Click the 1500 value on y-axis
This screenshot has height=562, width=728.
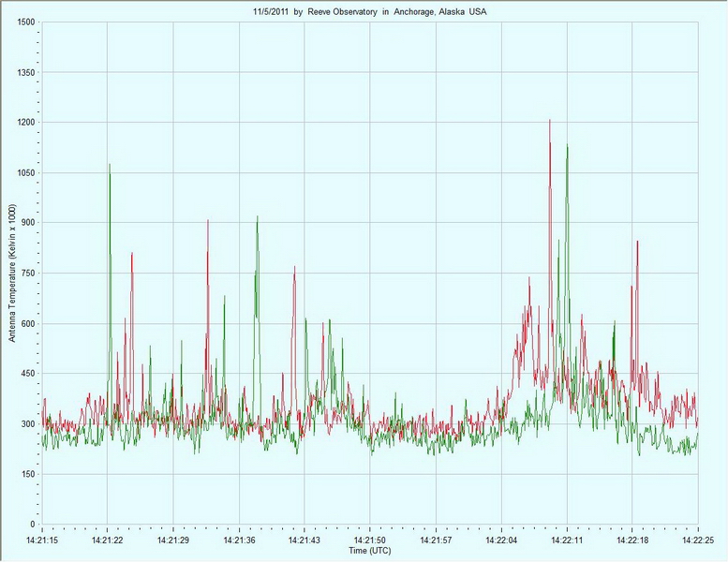click(25, 22)
